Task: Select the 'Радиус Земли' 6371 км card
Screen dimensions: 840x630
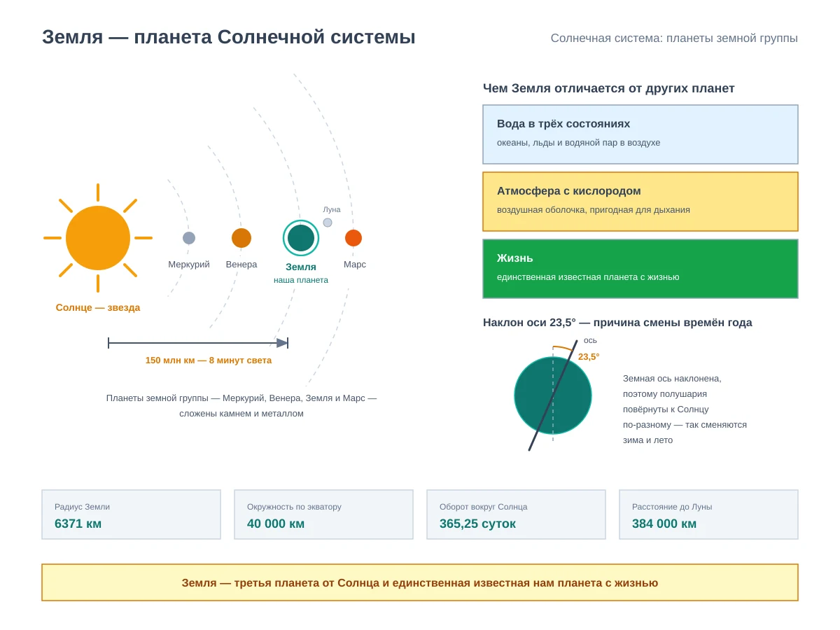Action: click(x=132, y=514)
